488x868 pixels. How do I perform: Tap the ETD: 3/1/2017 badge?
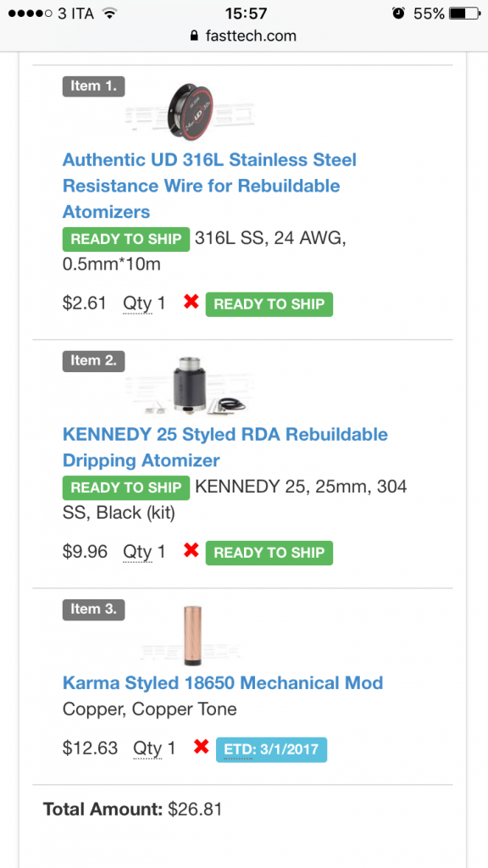[271, 749]
